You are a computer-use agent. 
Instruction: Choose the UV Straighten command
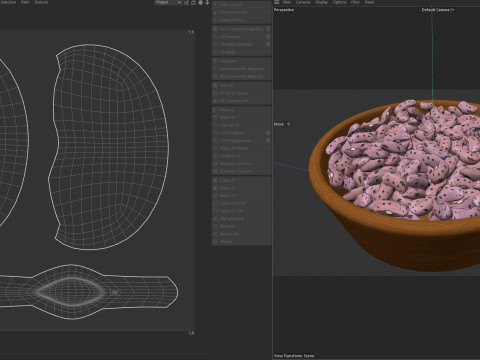point(239,133)
